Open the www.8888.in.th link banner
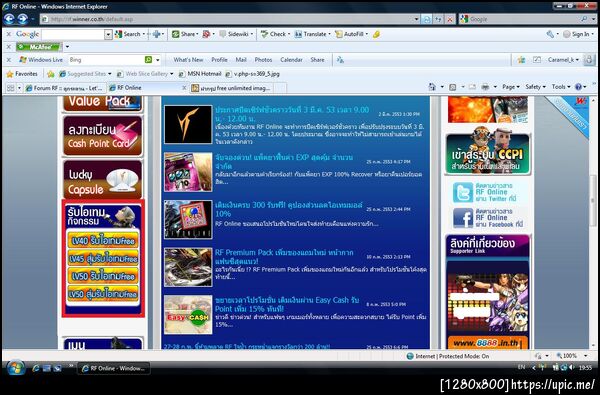The height and width of the screenshot is (395, 600). click(488, 343)
